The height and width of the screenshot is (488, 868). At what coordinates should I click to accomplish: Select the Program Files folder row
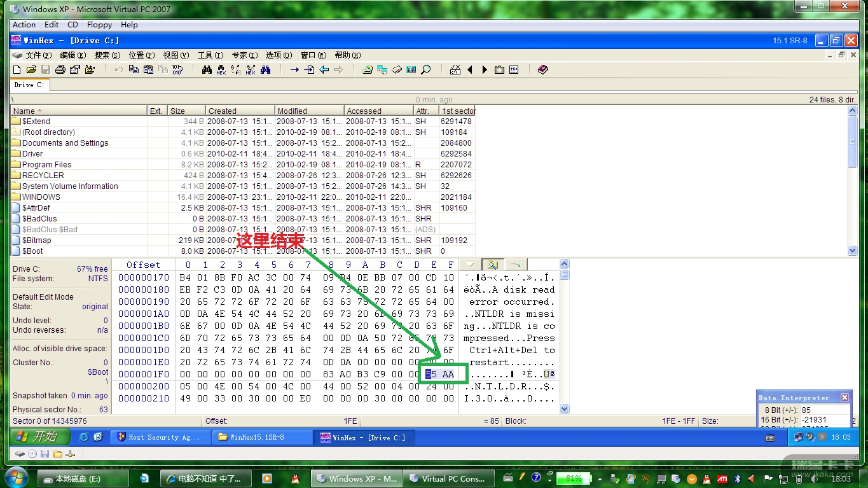pyautogui.click(x=243, y=165)
